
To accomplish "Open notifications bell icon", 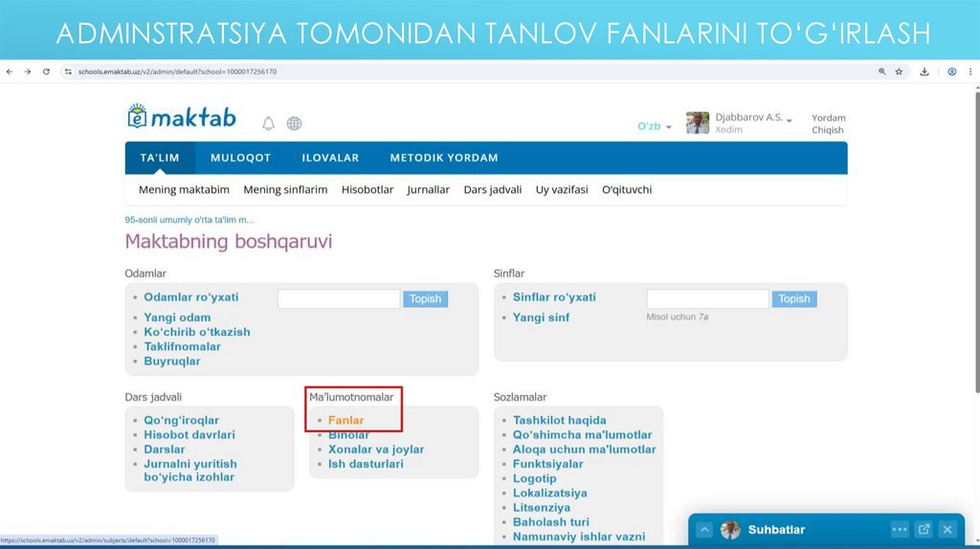I will coord(268,123).
